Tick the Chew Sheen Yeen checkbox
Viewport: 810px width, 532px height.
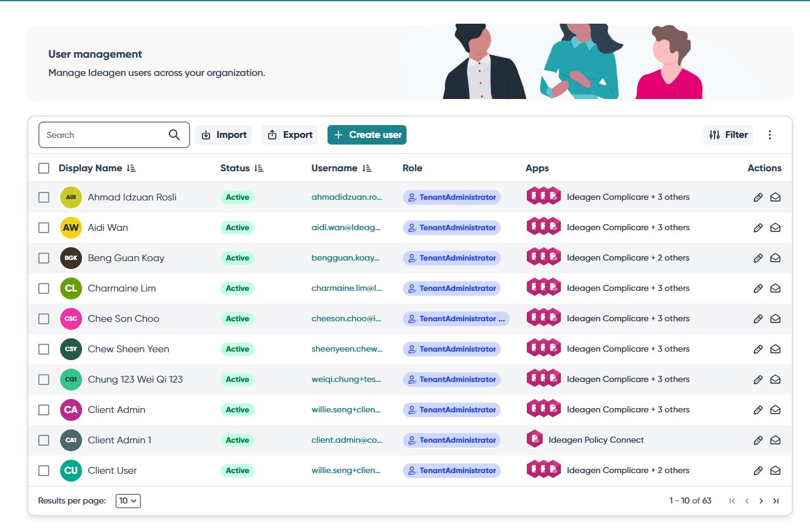[x=44, y=349]
